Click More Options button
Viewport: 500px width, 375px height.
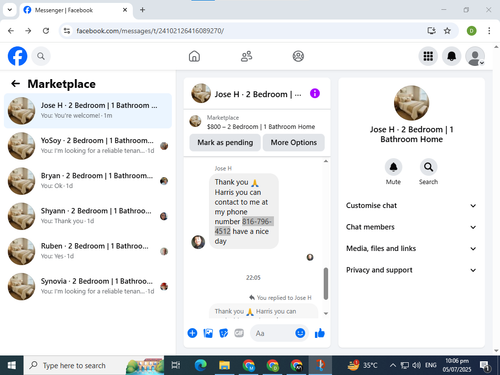pos(294,142)
